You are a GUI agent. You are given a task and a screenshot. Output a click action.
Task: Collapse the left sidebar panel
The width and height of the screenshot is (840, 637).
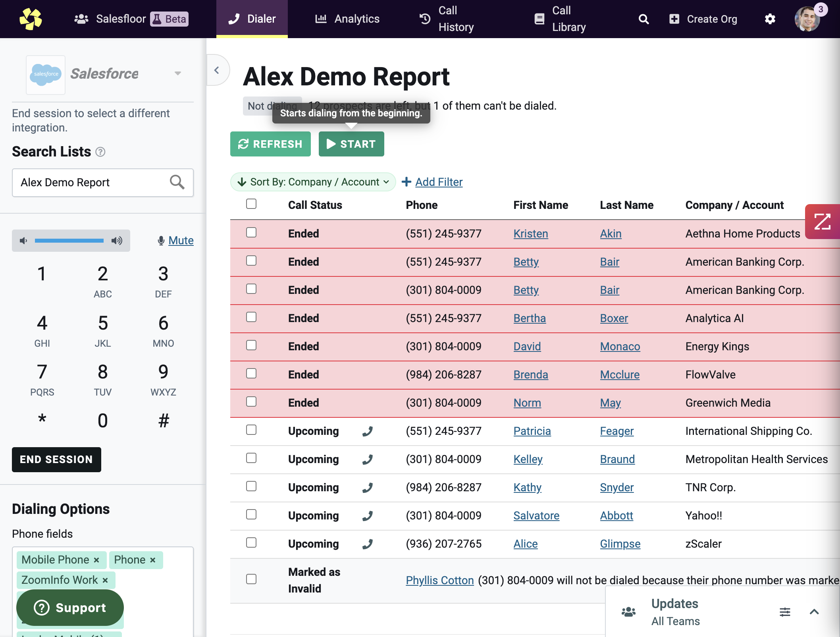[217, 70]
